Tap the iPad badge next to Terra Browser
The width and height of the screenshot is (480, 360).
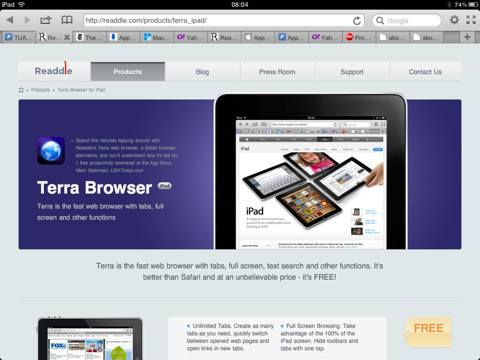[x=165, y=186]
